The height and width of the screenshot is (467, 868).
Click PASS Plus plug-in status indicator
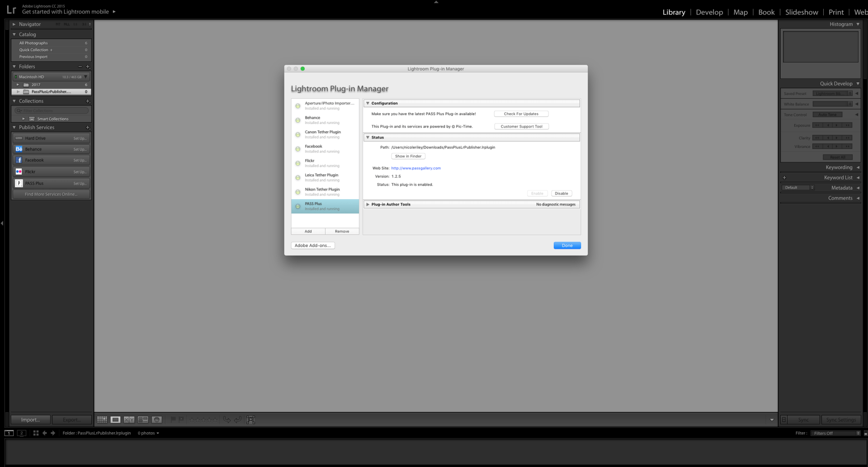pyautogui.click(x=298, y=206)
